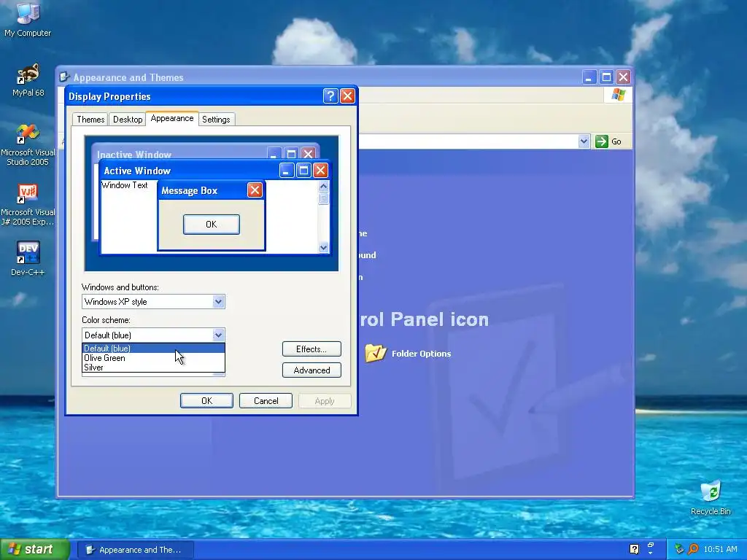Click the green Go arrow button

602,141
